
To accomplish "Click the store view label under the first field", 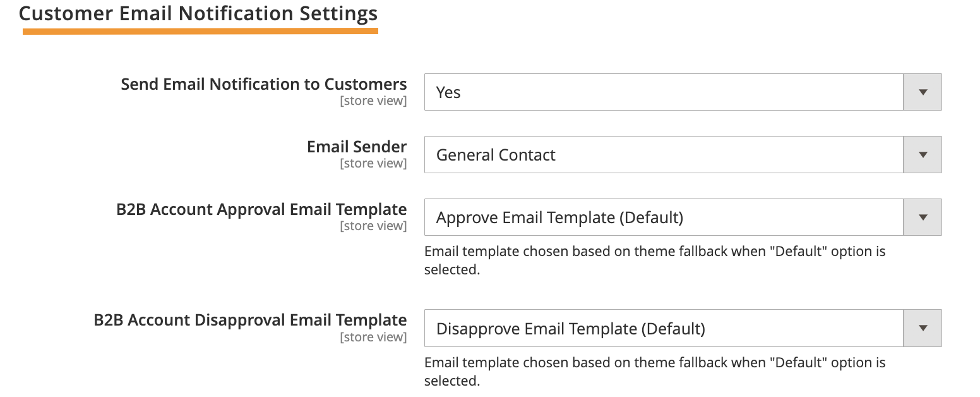I will [373, 100].
